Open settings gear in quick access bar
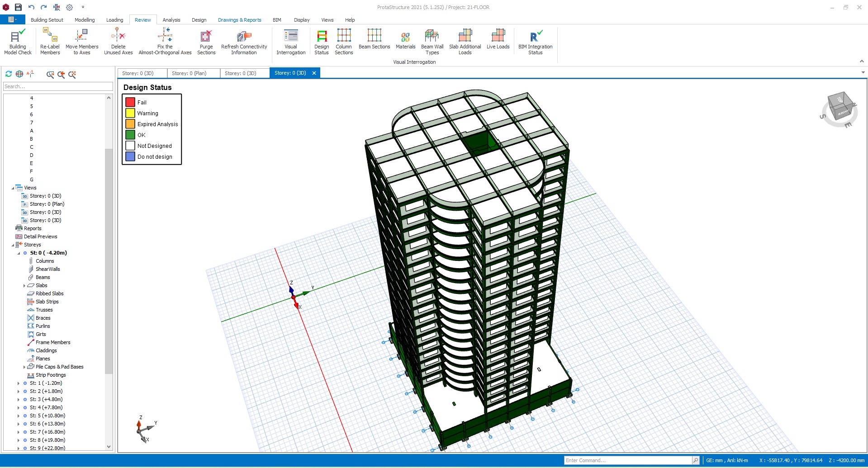 [69, 7]
